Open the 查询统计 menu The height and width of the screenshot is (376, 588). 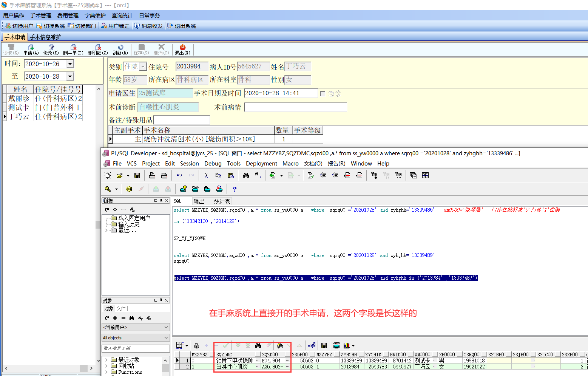point(122,15)
